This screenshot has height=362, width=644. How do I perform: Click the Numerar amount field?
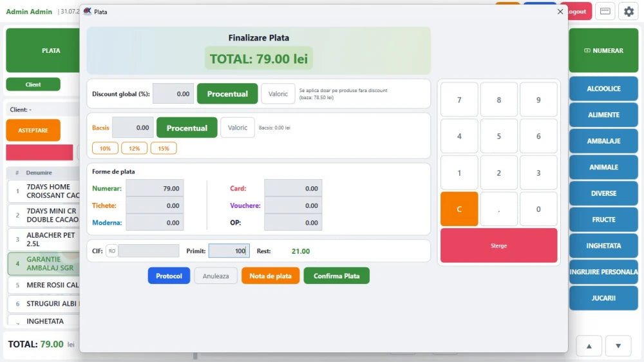[x=155, y=188]
